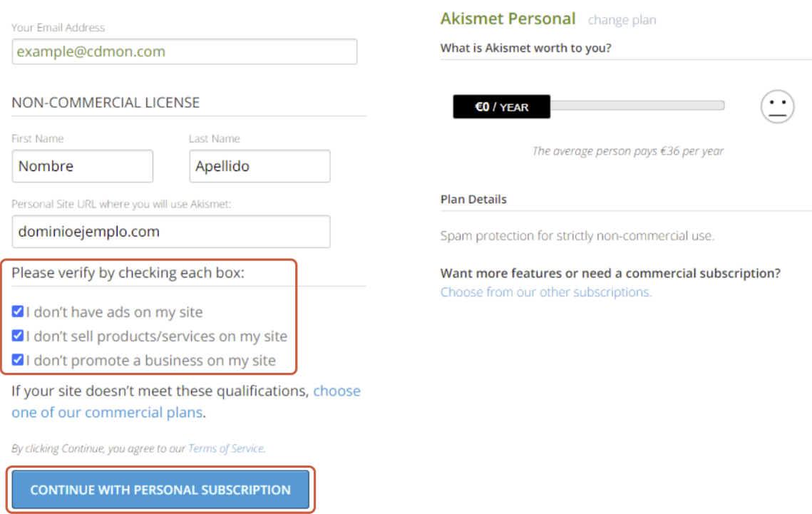Image resolution: width=812 pixels, height=514 pixels.
Task: Click "What is Akismet worth to you?" heading
Action: [525, 48]
